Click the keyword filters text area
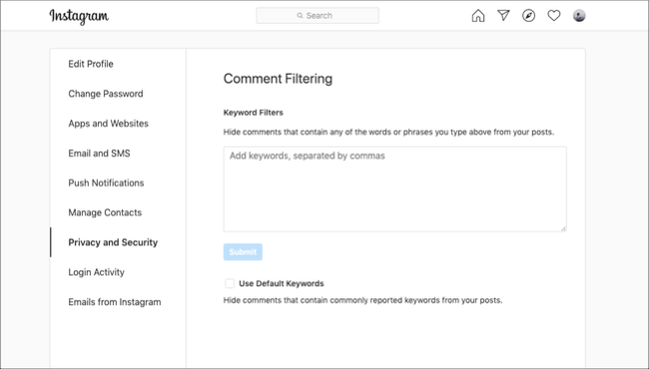The image size is (649, 369). [x=395, y=189]
